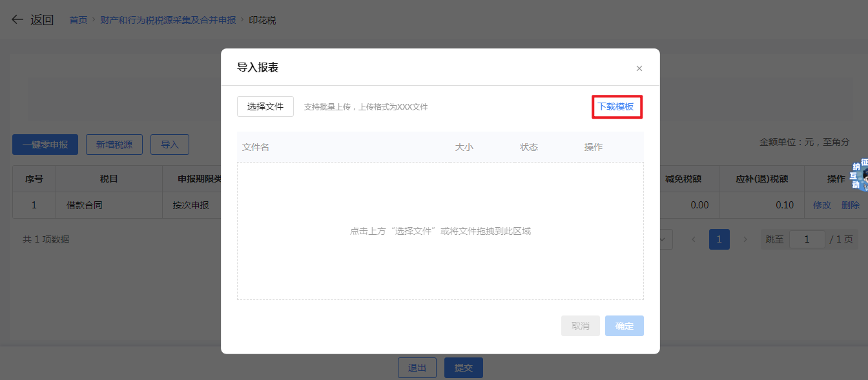The image size is (868, 380).
Task: Navigate to 财产和行为税税源采集及合并申报 breadcrumb
Action: (168, 20)
